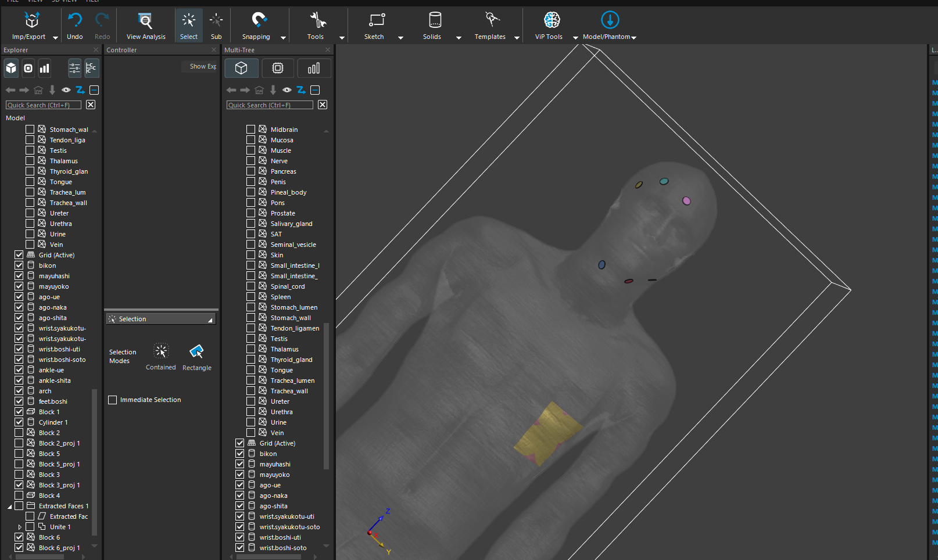The width and height of the screenshot is (938, 560).
Task: Open the Tools icon
Action: click(317, 20)
